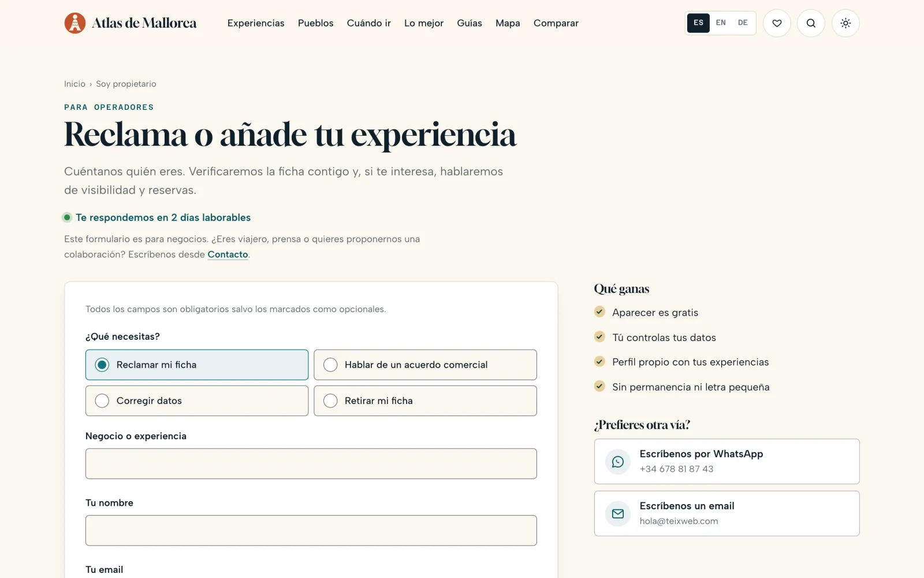
Task: Click the ¿Prefieres otra vía? heading
Action: (642, 425)
